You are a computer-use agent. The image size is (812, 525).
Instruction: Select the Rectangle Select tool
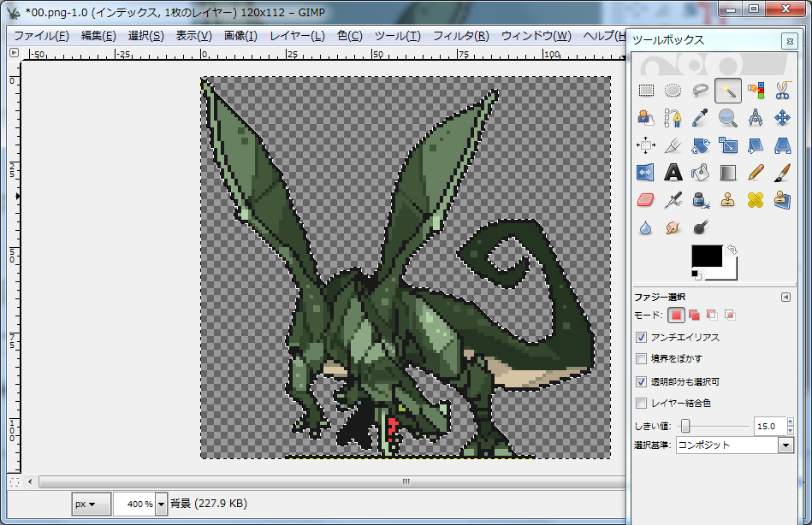[647, 90]
